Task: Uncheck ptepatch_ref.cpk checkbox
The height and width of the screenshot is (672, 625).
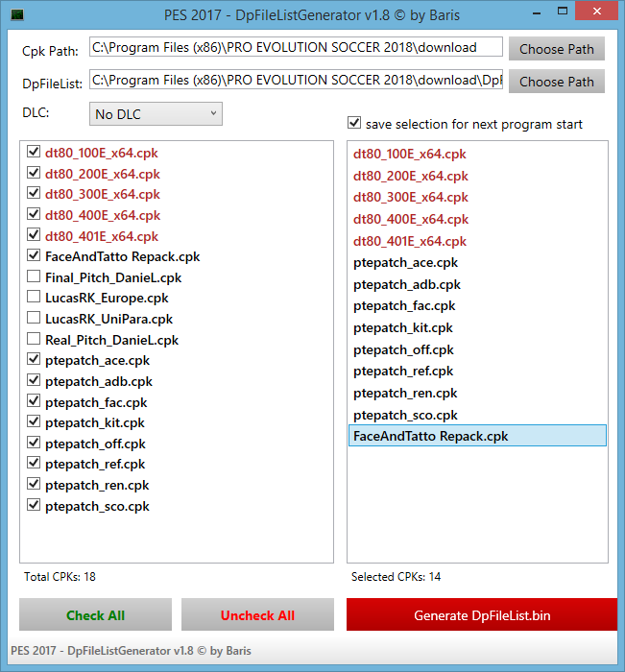Action: 34,464
